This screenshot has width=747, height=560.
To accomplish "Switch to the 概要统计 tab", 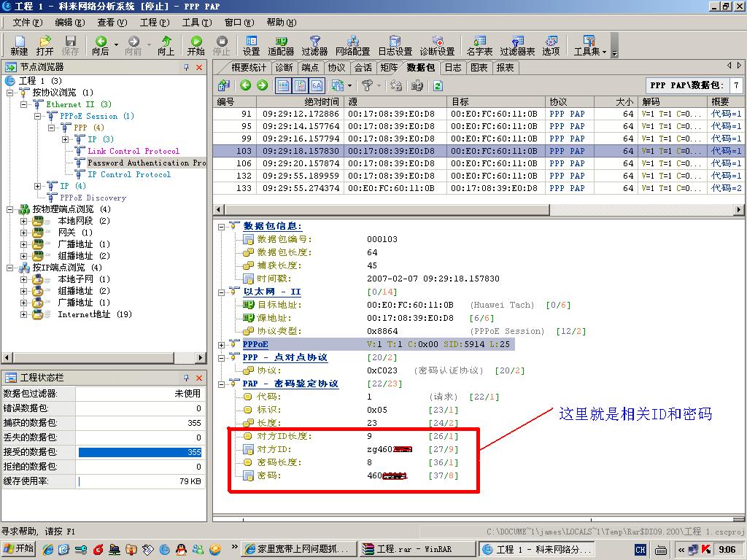I will 248,67.
